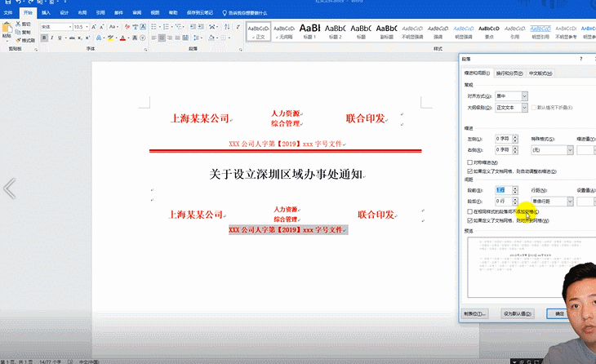Decrease paragraph indent
The height and width of the screenshot is (364, 596).
(x=193, y=27)
